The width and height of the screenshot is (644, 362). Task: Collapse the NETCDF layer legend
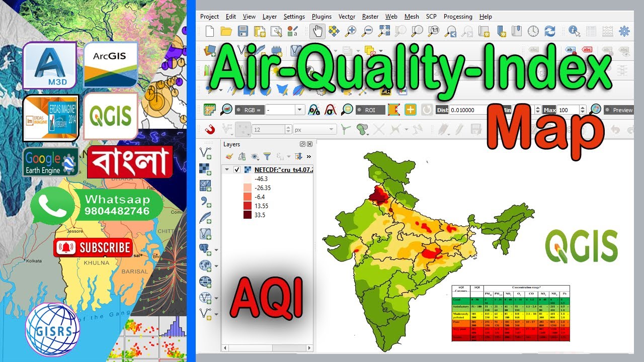227,170
